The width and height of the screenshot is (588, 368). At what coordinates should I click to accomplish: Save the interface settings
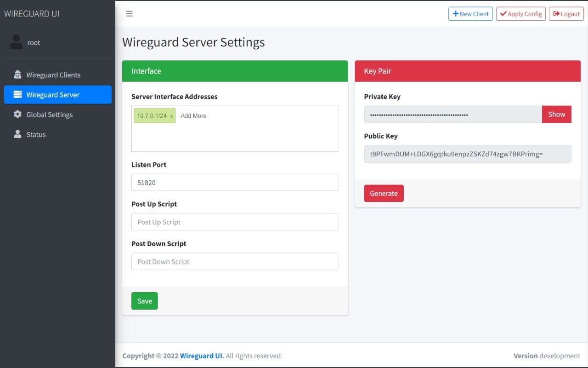coord(144,301)
